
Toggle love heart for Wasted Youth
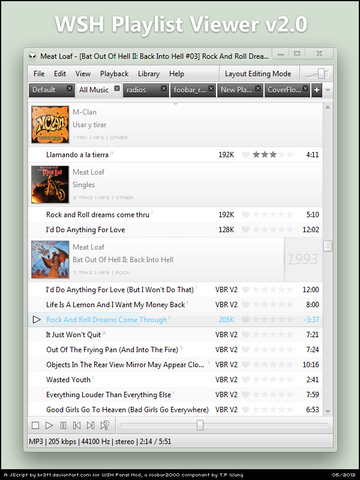tap(246, 379)
